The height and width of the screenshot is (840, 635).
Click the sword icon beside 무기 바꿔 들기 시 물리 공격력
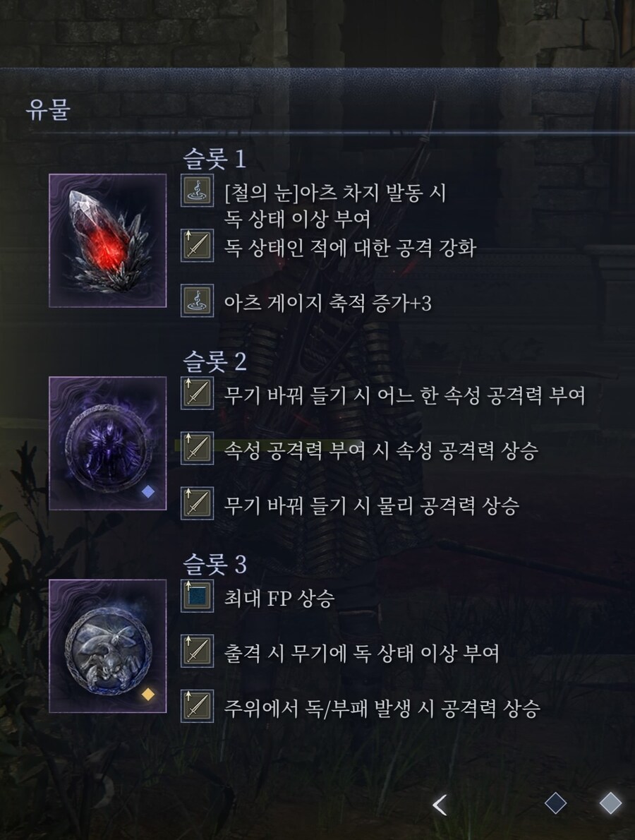coord(197,503)
